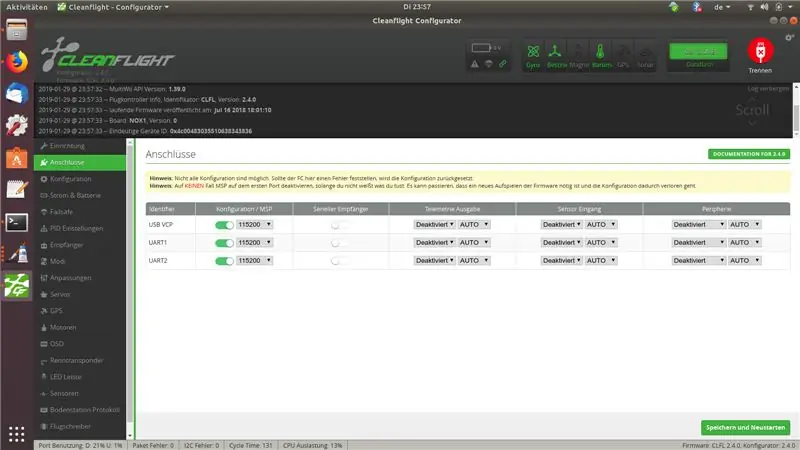Click Log verbergen link

point(768,89)
